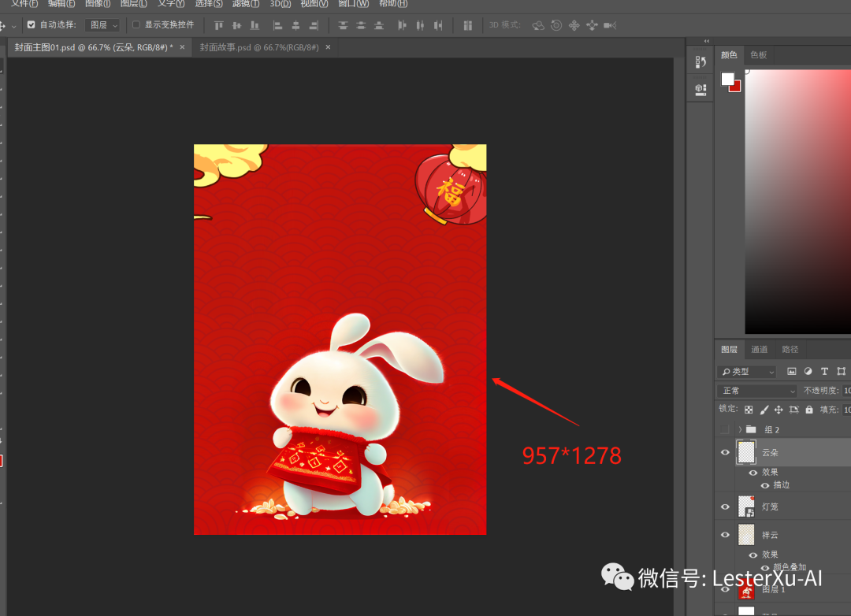Screen dimensions: 851x616
Task: Open the 视图(V) menu
Action: (x=314, y=4)
